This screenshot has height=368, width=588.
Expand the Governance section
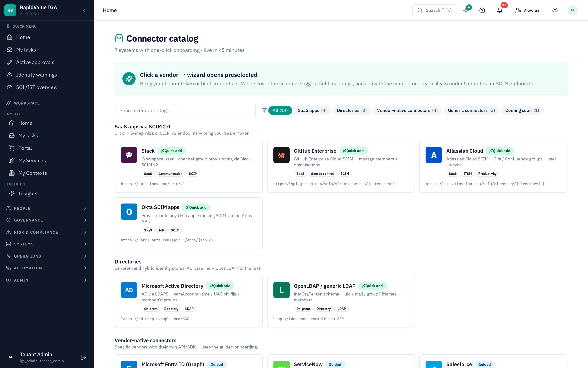[47, 220]
